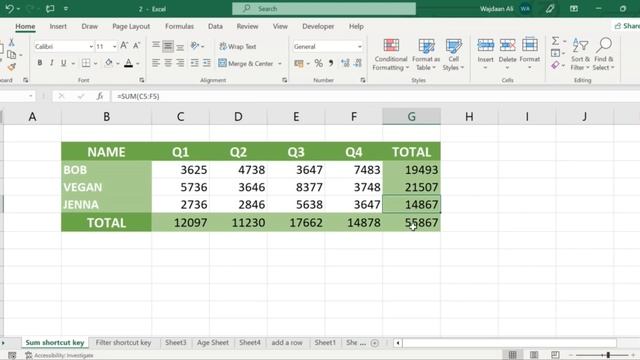Click Decrease Decimal icon
Image resolution: width=640 pixels, height=360 pixels.
coord(358,63)
